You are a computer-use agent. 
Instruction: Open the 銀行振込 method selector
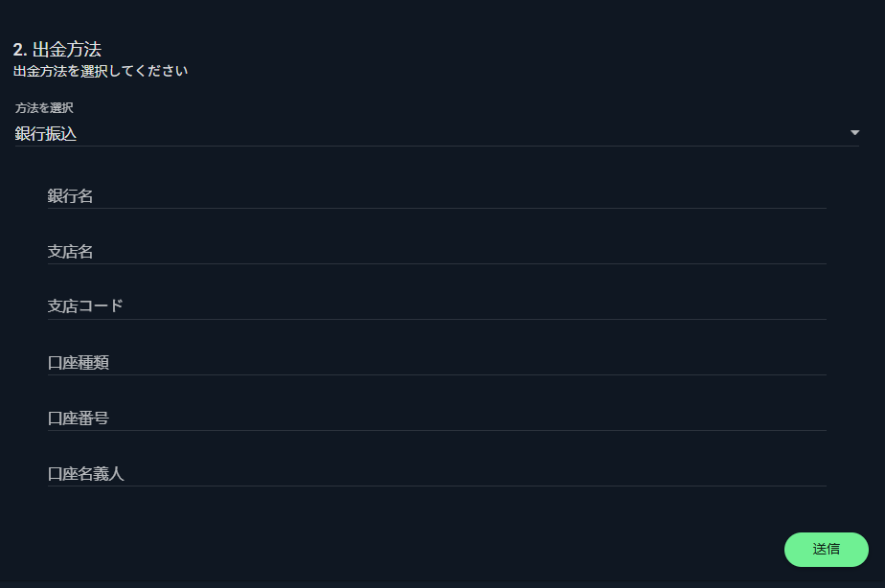click(437, 134)
